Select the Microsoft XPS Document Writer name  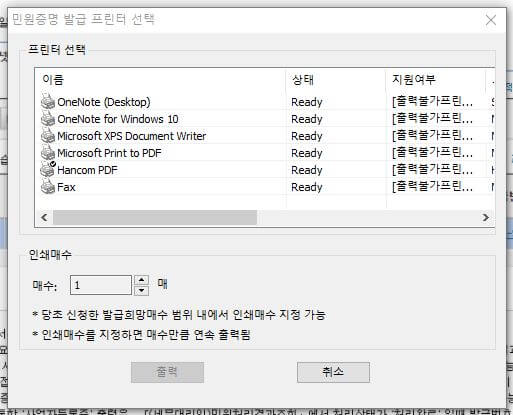(132, 136)
